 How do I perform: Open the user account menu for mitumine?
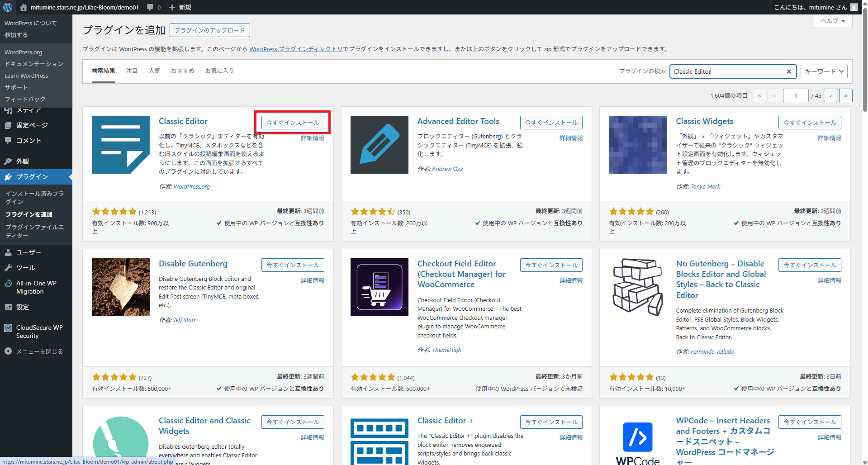point(815,7)
